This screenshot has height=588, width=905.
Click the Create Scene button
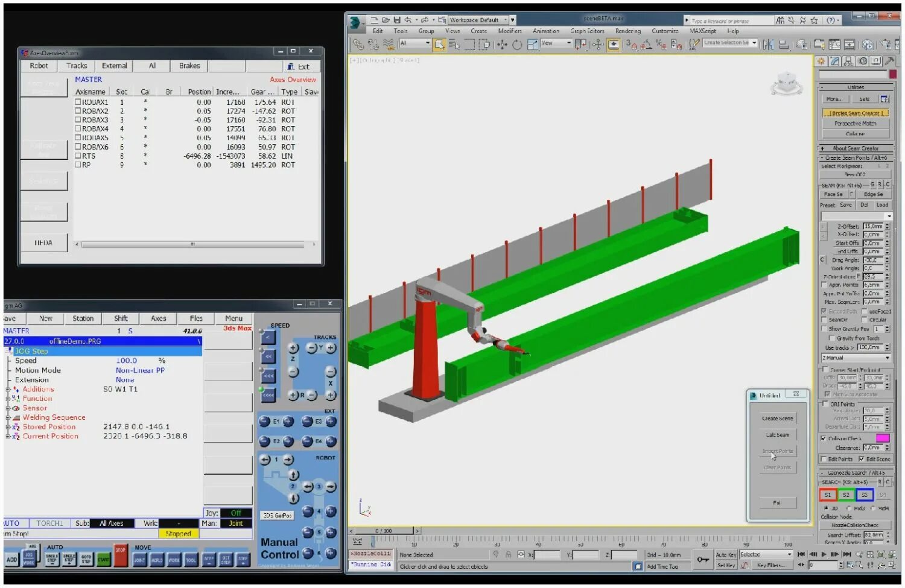point(777,419)
